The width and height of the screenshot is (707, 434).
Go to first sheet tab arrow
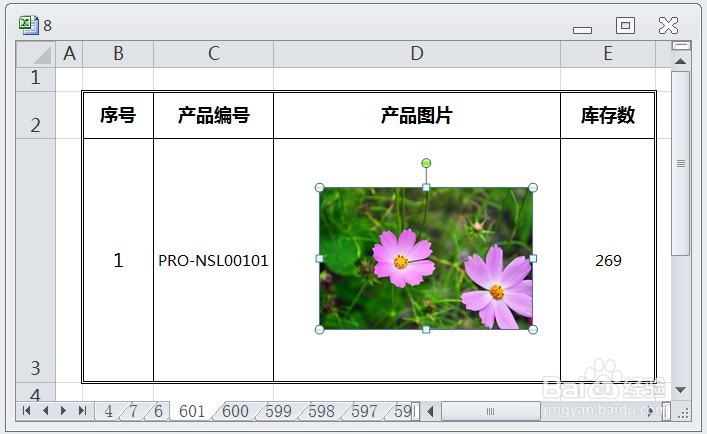[x=26, y=411]
